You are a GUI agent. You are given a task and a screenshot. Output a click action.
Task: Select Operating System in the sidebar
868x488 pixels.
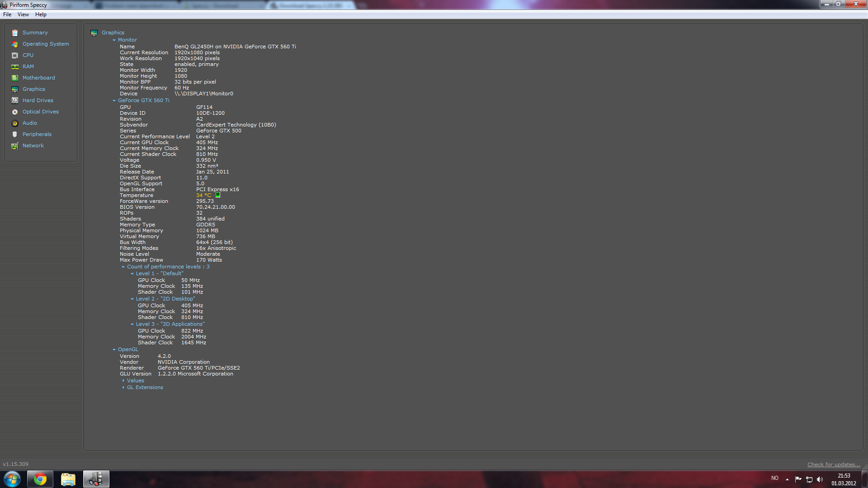46,44
